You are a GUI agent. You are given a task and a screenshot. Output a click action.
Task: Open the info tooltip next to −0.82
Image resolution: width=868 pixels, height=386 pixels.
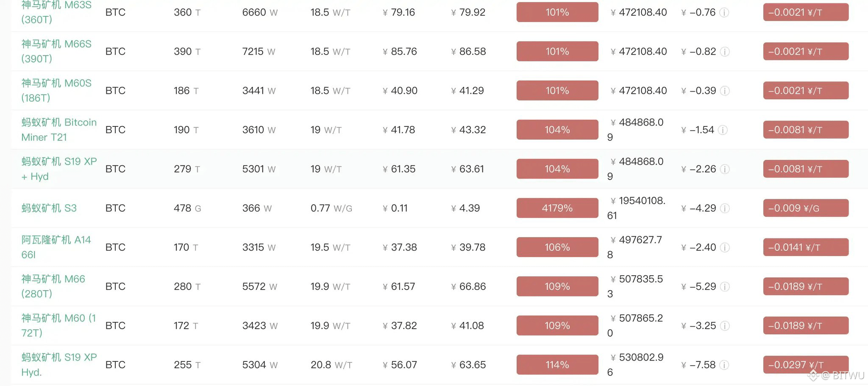point(725,51)
